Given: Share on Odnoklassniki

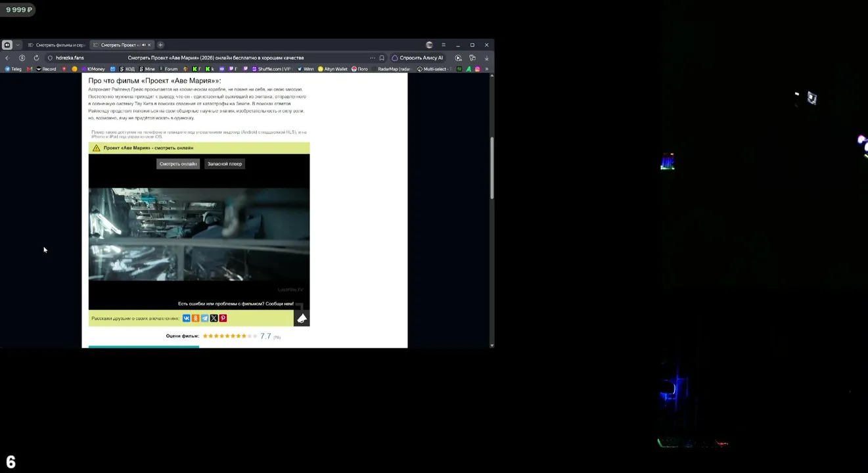Looking at the screenshot, I should (196, 318).
